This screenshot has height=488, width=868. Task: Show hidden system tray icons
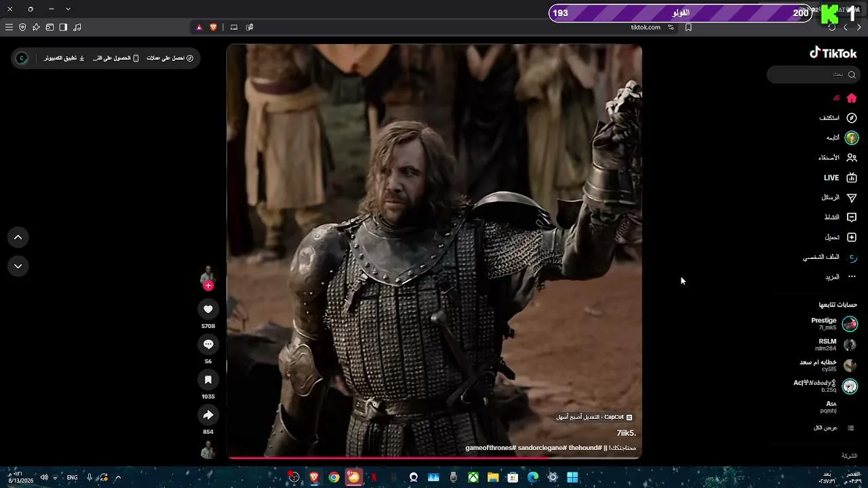pyautogui.click(x=118, y=477)
